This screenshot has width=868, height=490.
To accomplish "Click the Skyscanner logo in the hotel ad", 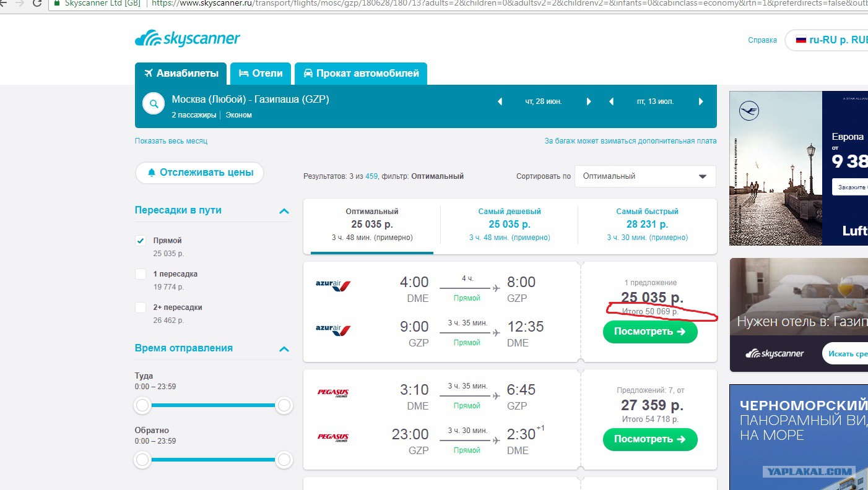I will 775,353.
